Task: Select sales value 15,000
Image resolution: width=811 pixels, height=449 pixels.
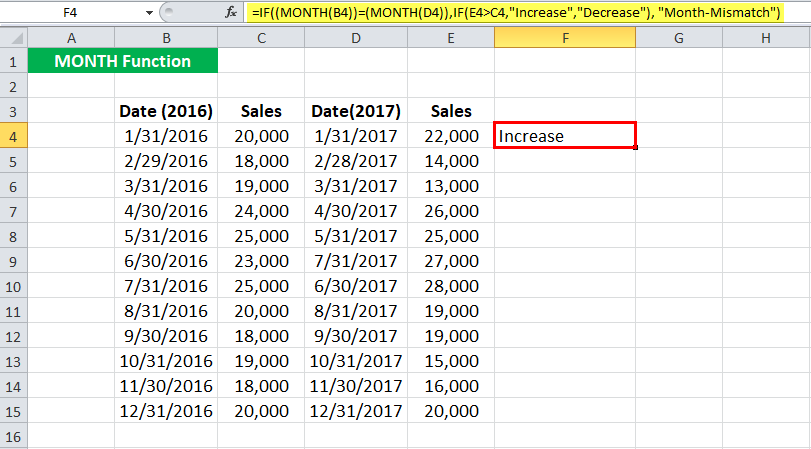Action: (451, 361)
